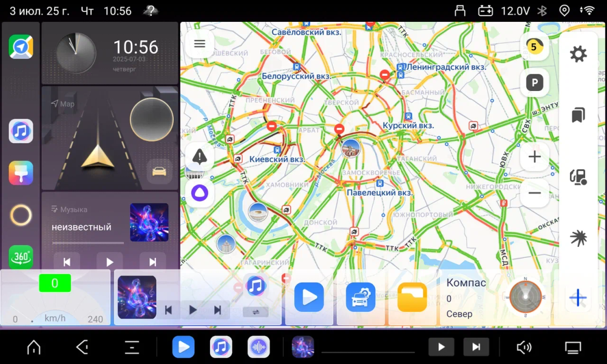The width and height of the screenshot is (607, 364).
Task: Toggle traffic layer via the score badge 5
Action: tap(534, 45)
